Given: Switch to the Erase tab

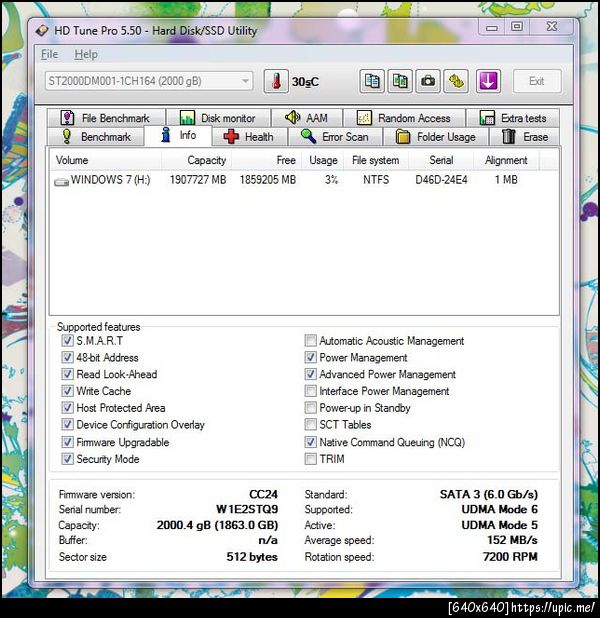Looking at the screenshot, I should click(525, 137).
